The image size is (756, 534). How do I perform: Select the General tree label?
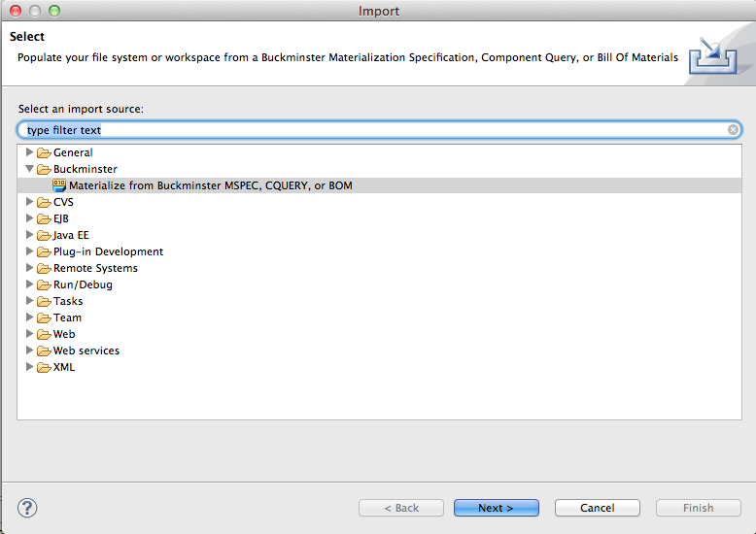click(x=73, y=152)
